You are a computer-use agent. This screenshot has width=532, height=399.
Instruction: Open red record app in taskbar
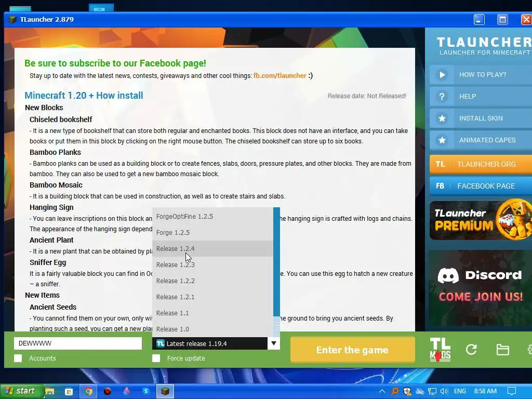point(108,392)
